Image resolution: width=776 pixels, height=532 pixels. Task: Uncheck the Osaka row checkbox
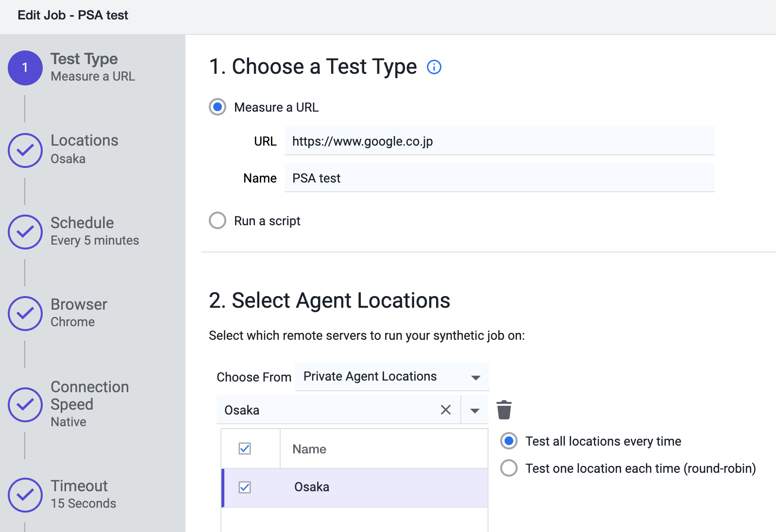(x=245, y=487)
